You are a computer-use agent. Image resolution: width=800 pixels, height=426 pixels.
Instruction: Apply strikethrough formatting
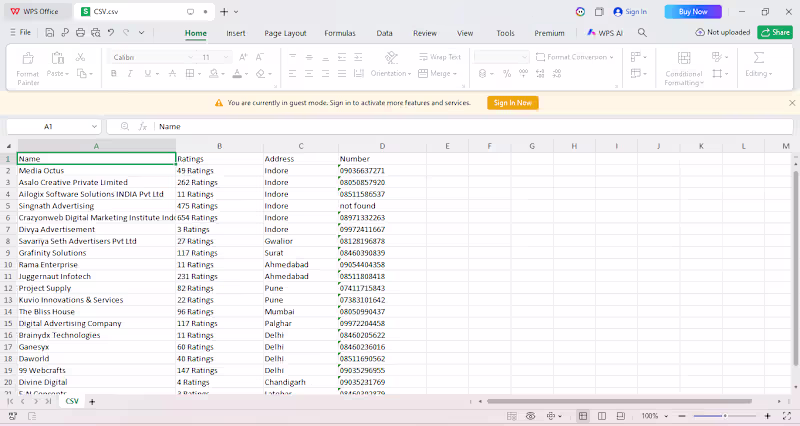point(172,73)
